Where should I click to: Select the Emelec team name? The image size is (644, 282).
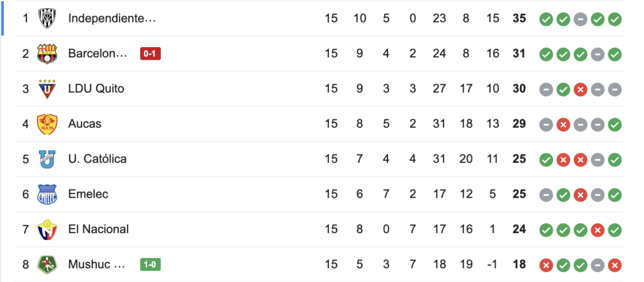coord(88,194)
